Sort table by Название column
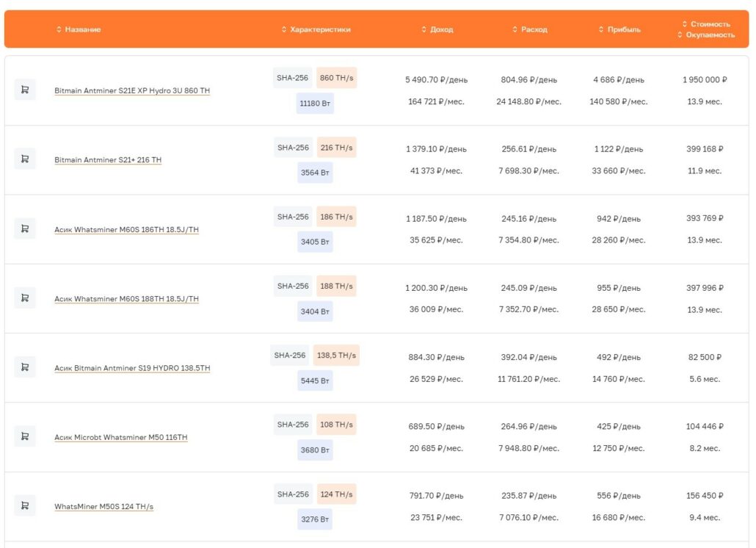 click(x=79, y=29)
